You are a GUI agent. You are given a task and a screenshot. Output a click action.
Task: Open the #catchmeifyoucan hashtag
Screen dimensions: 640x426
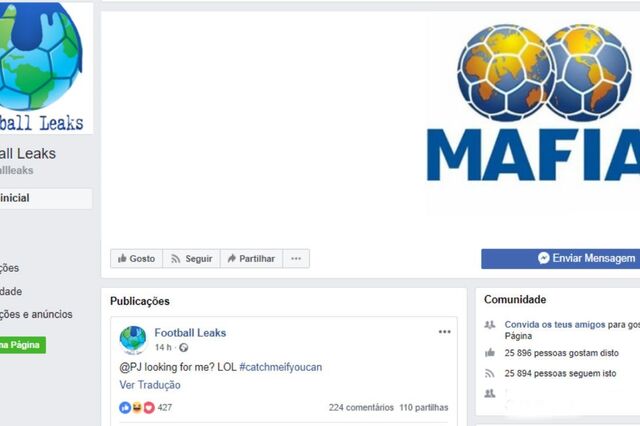click(280, 367)
